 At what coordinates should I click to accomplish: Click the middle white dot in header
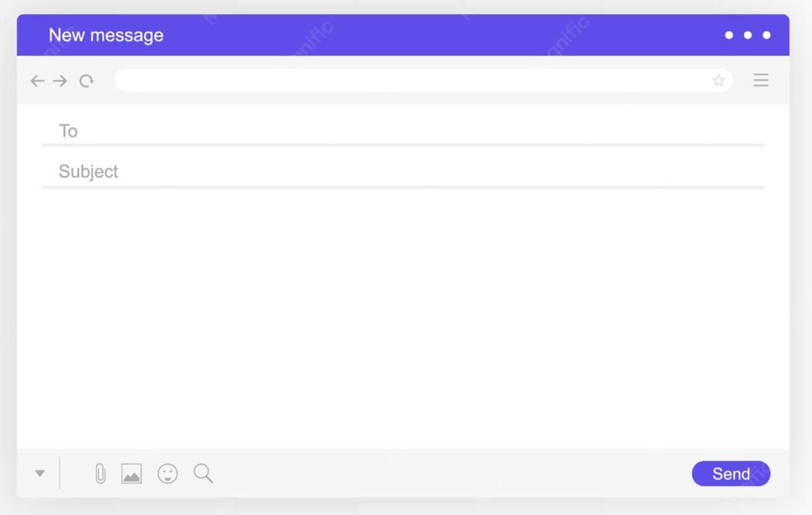[x=748, y=35]
